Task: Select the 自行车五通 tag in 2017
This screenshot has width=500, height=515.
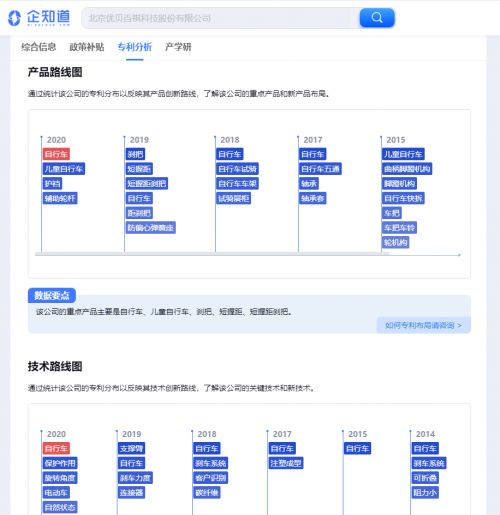Action: [x=320, y=169]
